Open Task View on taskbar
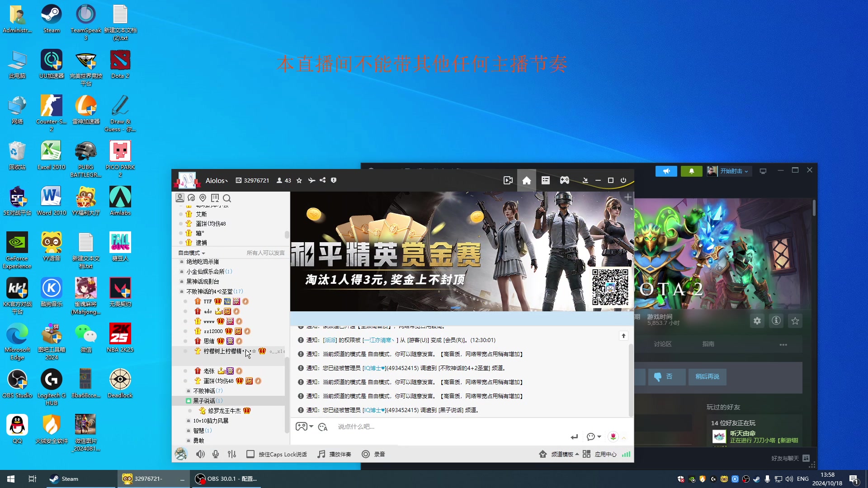Viewport: 868px width, 488px height. [x=33, y=479]
